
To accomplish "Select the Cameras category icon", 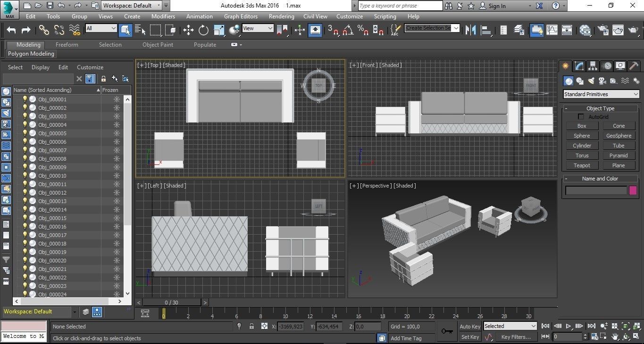I will coord(602,81).
